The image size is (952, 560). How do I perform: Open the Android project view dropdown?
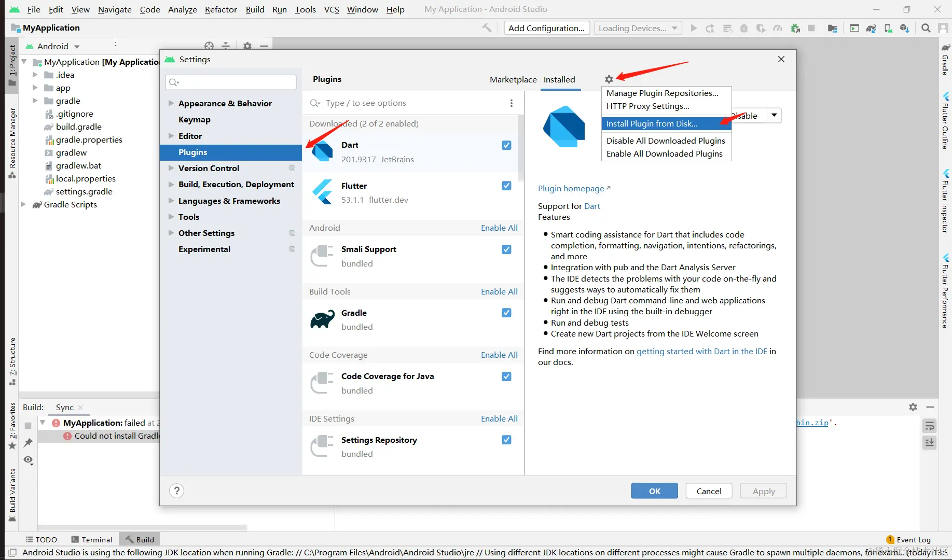click(53, 46)
